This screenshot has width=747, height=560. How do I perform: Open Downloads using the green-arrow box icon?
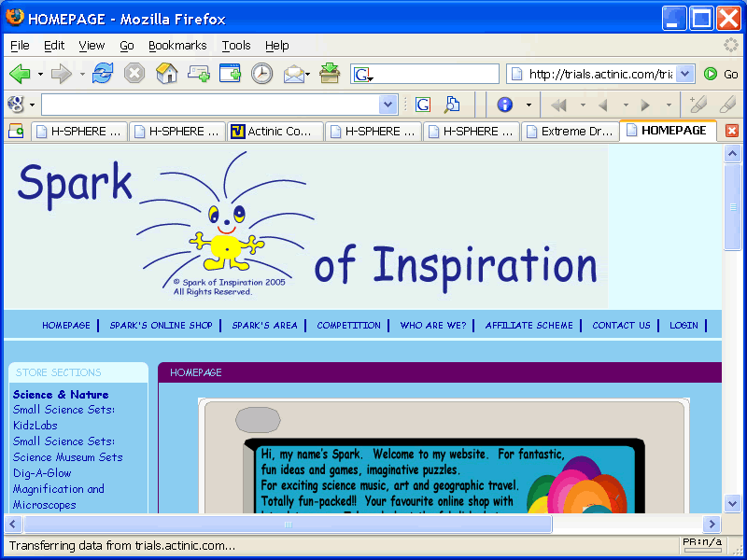330,74
